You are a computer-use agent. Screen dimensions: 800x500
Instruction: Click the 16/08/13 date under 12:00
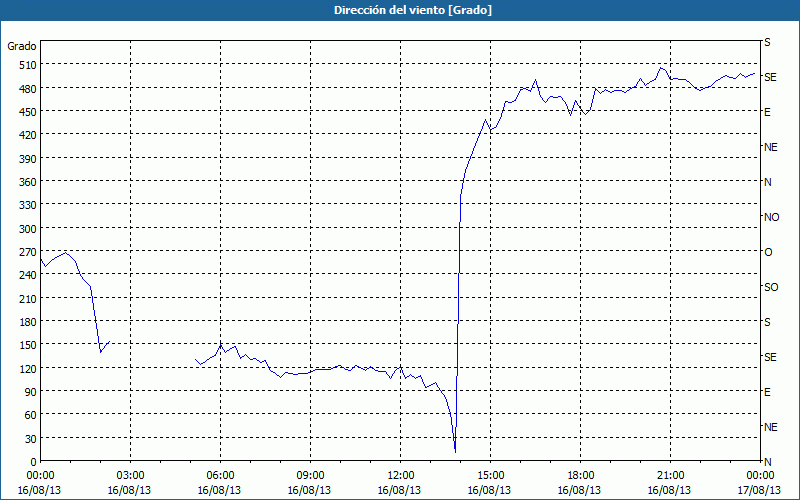pyautogui.click(x=399, y=490)
